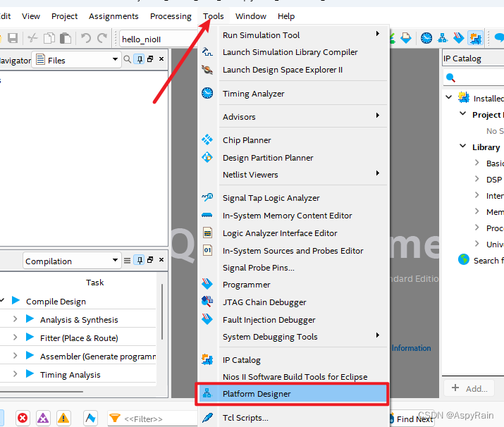Viewport: 504px width, 427px height.
Task: Select Launch Simulation Library Compiler
Action: tap(292, 52)
